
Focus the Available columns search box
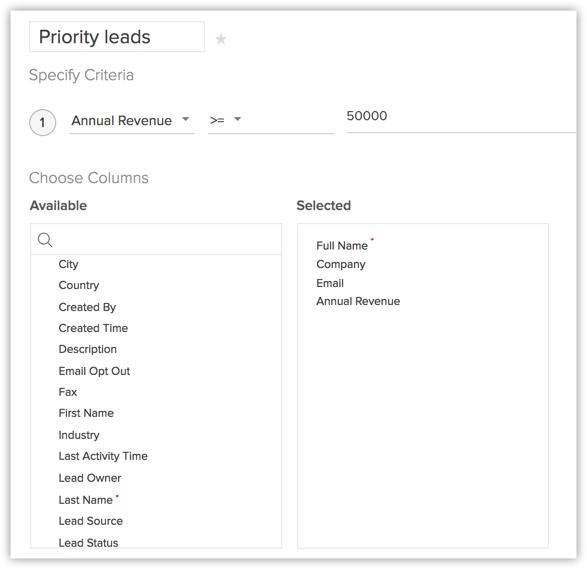click(156, 240)
